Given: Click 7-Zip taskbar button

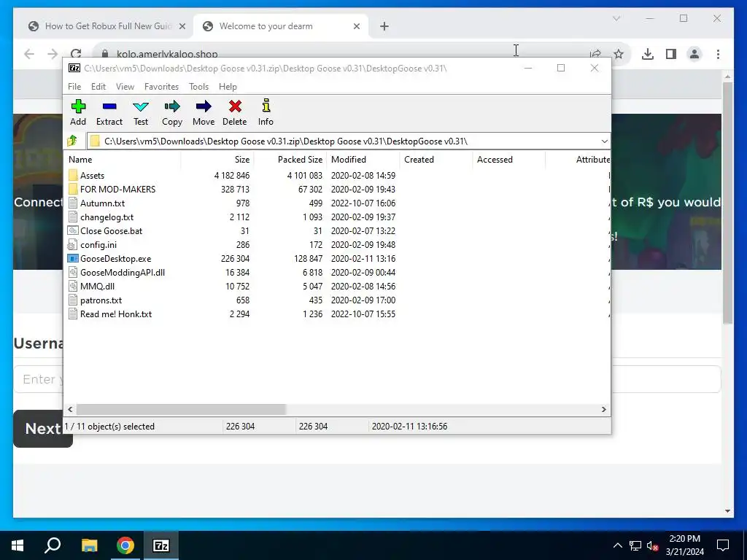Looking at the screenshot, I should [161, 545].
